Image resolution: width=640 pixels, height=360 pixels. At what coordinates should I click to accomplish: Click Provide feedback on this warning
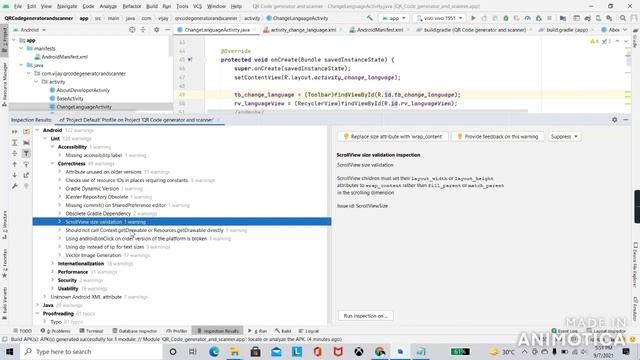(x=498, y=136)
